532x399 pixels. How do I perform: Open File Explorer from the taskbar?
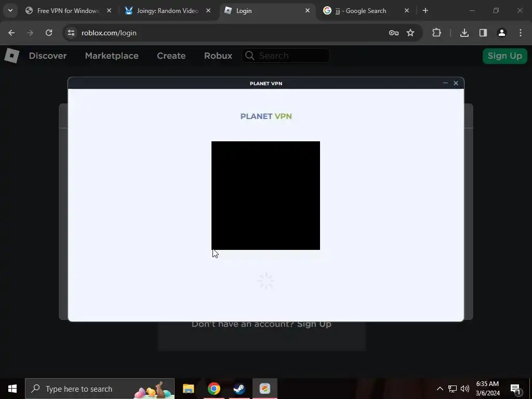click(188, 389)
